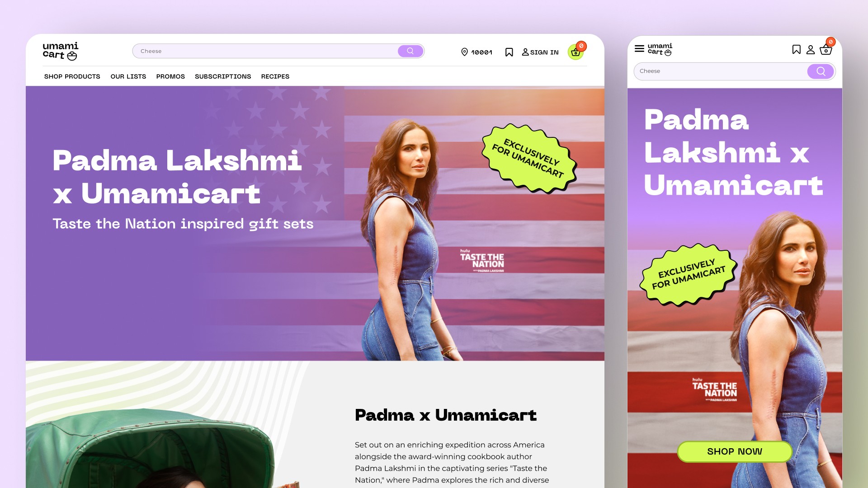Open the Shop Products menu
Viewport: 868px width, 488px height.
(x=72, y=76)
